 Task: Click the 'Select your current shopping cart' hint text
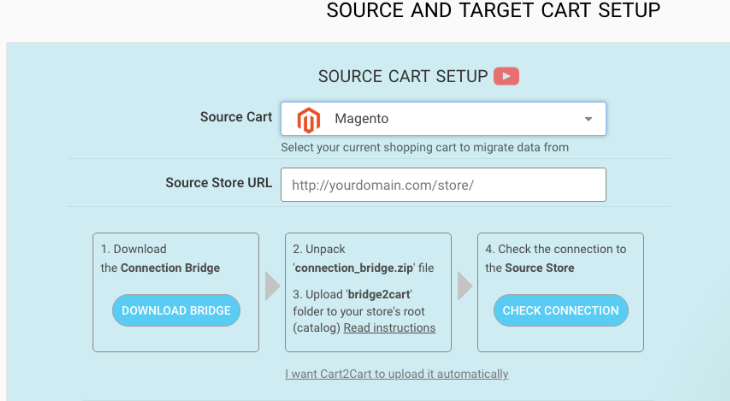click(425, 148)
